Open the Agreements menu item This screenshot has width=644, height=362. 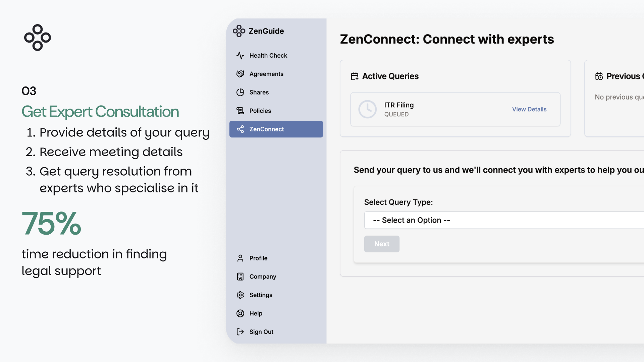coord(266,74)
